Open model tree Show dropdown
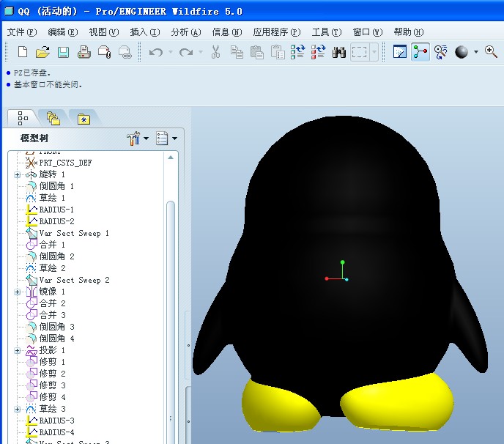This screenshot has width=504, height=444. [166, 138]
